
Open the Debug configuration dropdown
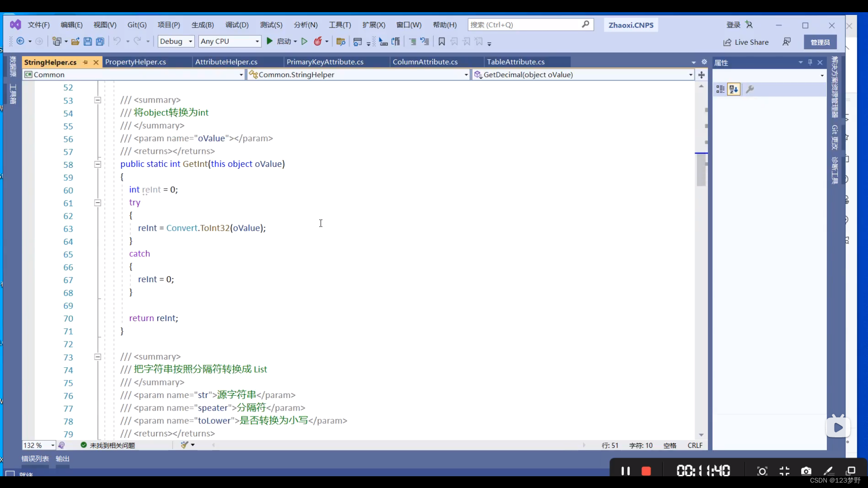(176, 41)
